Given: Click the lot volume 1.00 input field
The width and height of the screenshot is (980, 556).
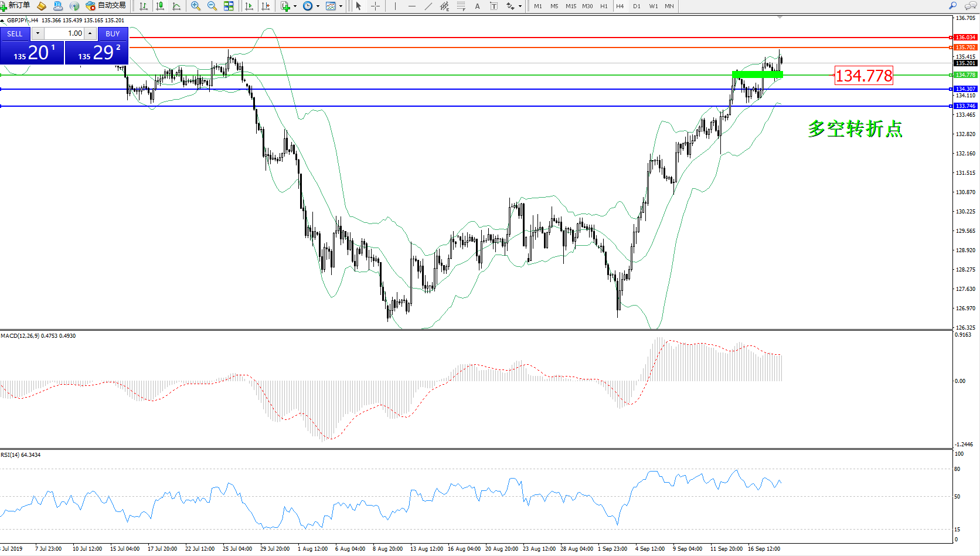Looking at the screenshot, I should (64, 33).
